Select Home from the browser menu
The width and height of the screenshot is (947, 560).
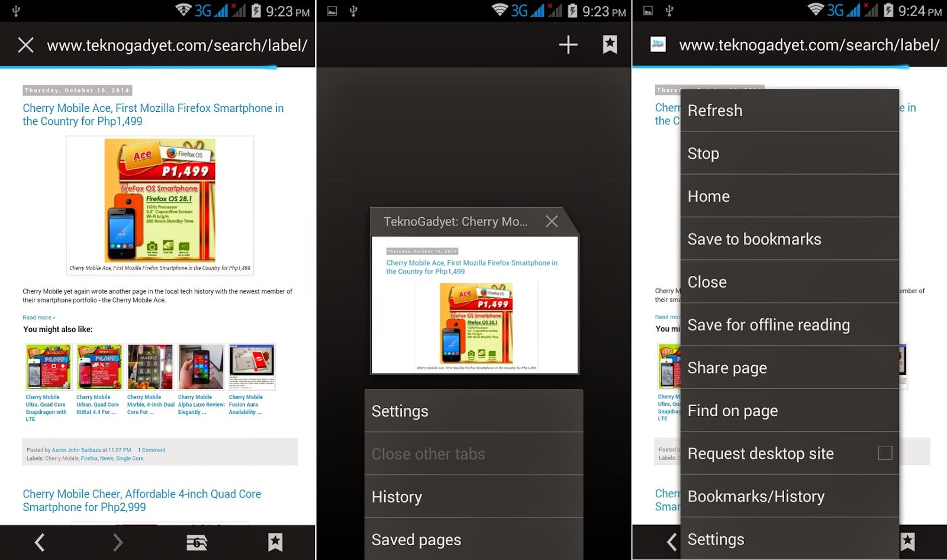pos(790,197)
